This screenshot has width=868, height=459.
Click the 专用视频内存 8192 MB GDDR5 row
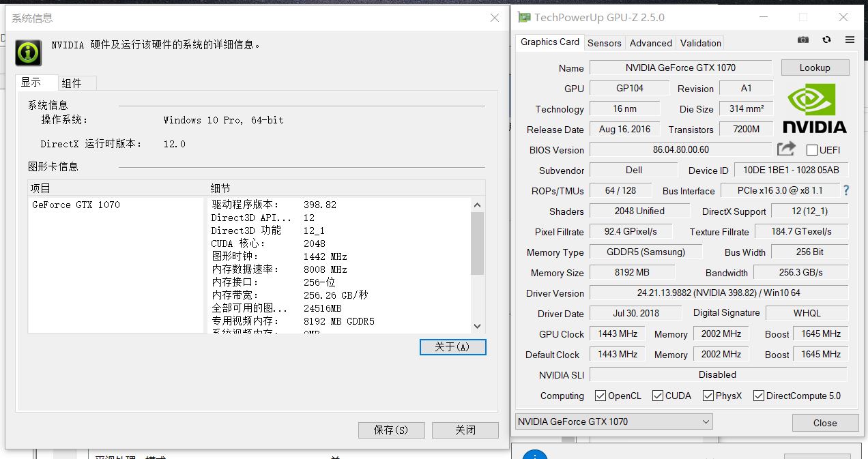tap(339, 321)
